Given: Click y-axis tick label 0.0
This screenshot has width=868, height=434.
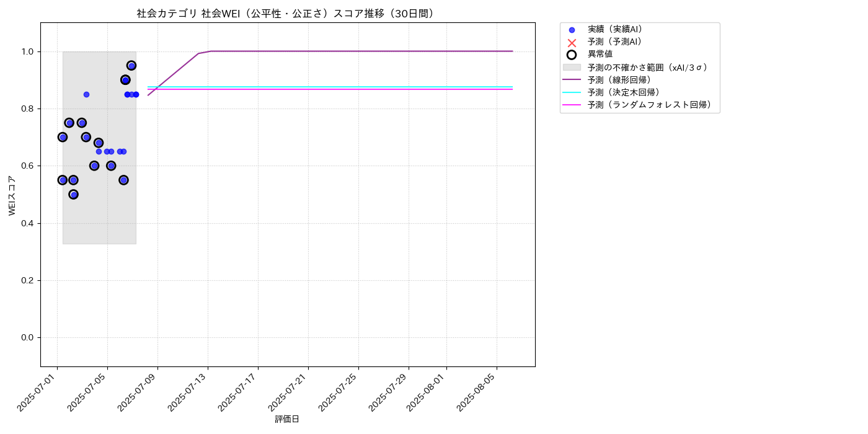Looking at the screenshot, I should pyautogui.click(x=29, y=337).
